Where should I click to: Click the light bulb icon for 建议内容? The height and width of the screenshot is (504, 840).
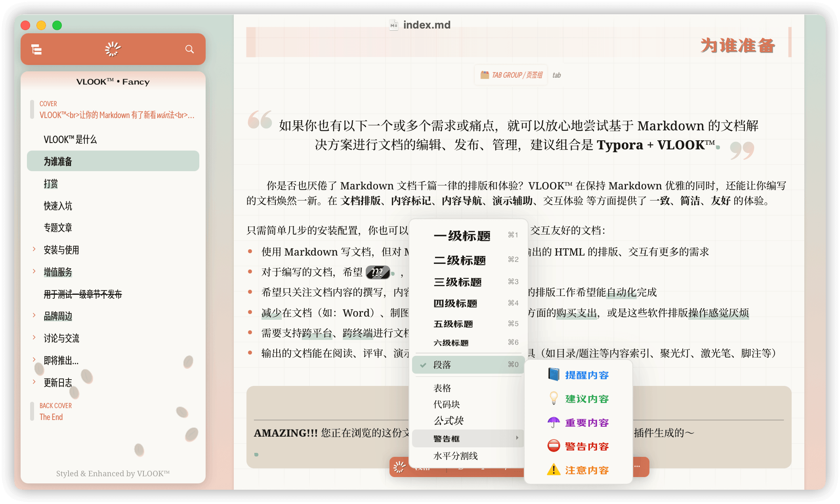point(554,398)
